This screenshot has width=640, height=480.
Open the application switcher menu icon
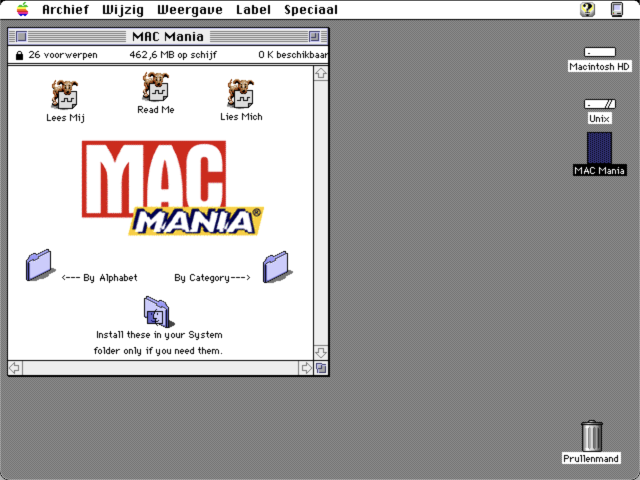[617, 9]
